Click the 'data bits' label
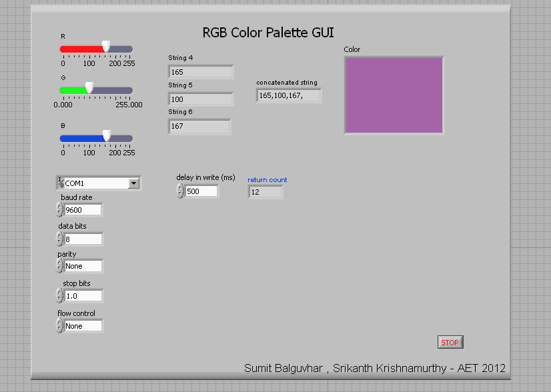The image size is (551, 392). (73, 226)
